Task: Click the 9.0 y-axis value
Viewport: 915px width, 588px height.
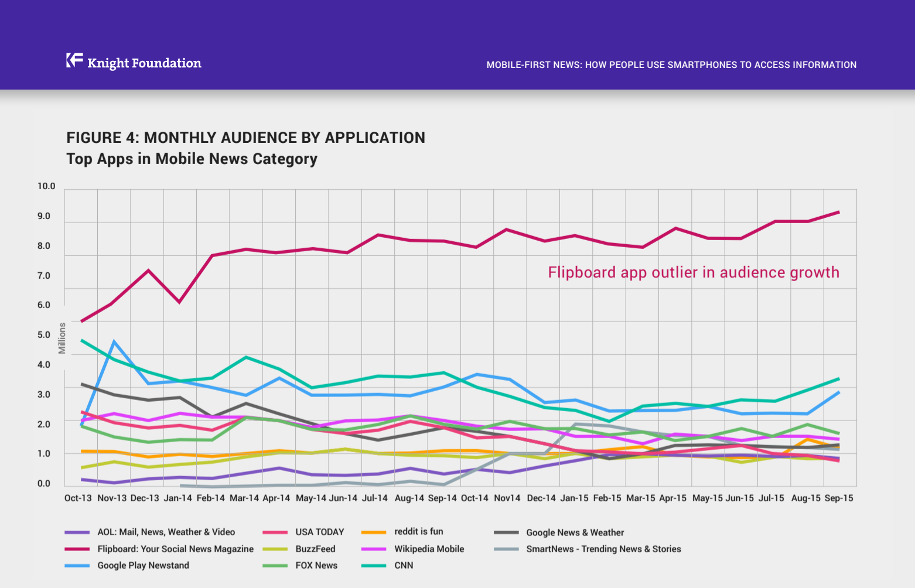Action: pos(44,216)
